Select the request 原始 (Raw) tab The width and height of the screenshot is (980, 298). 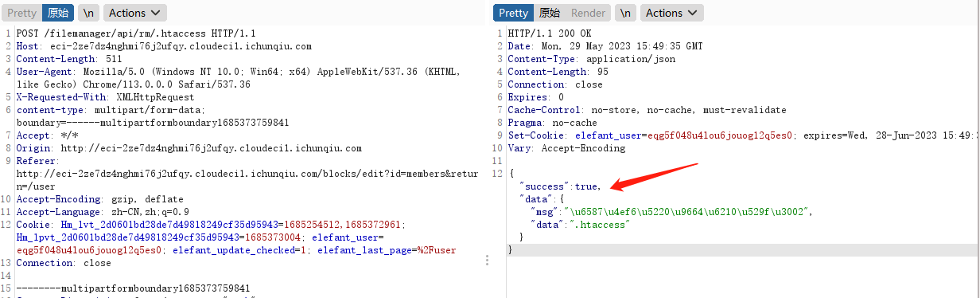(x=58, y=13)
